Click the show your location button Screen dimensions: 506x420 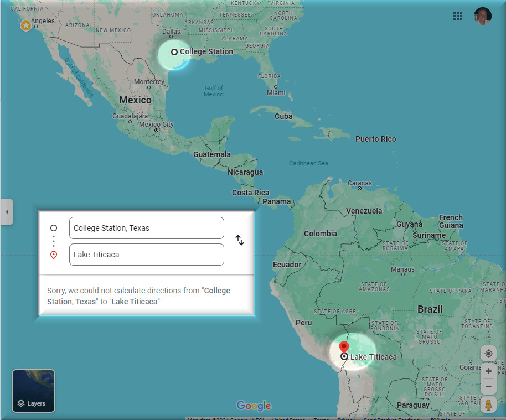488,354
